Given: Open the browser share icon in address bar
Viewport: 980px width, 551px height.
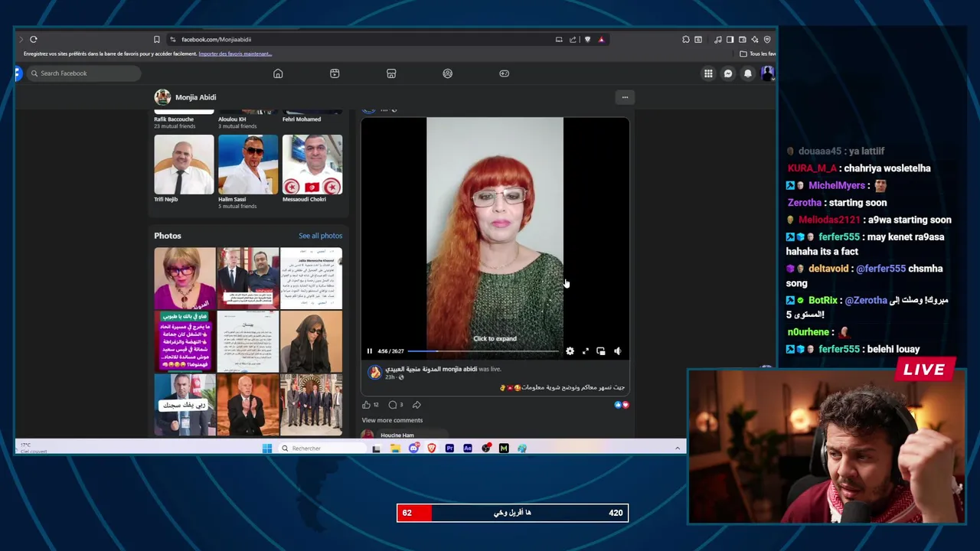Looking at the screenshot, I should point(573,39).
